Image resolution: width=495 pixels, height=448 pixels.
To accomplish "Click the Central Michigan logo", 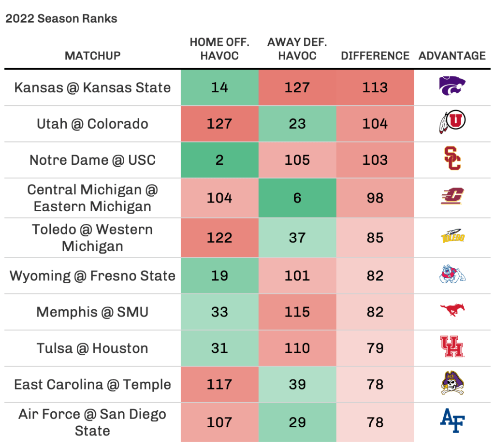I will point(452,197).
